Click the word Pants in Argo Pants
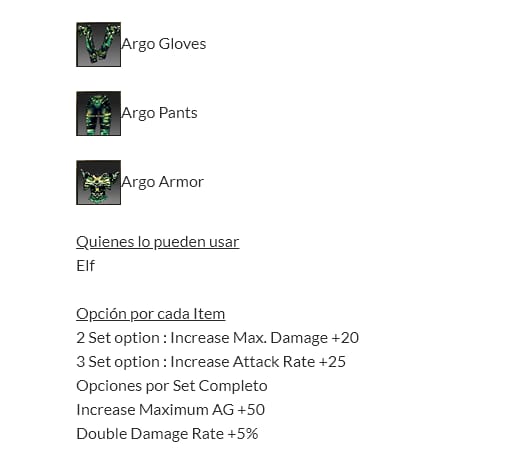Screen dimensions: 520x461 click(178, 113)
